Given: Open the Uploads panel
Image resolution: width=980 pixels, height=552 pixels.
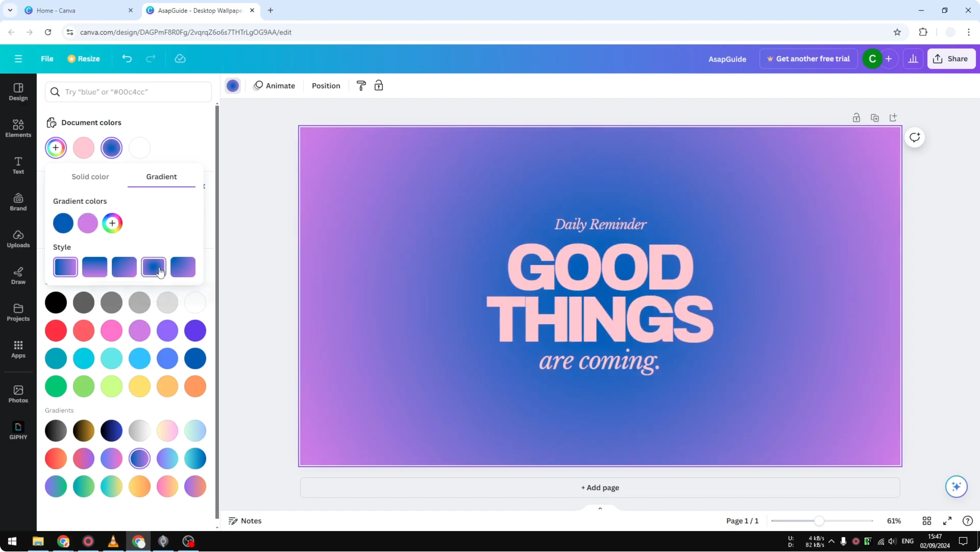Looking at the screenshot, I should click(x=18, y=239).
